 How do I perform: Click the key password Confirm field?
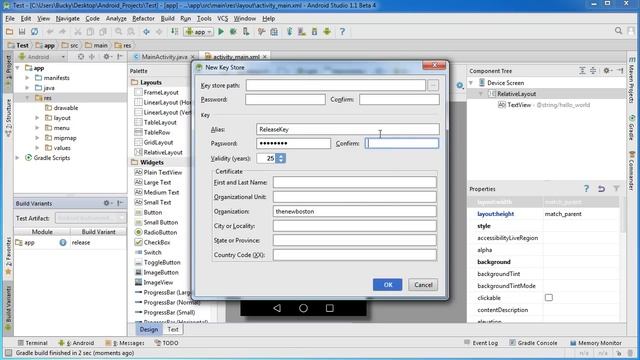click(x=402, y=143)
